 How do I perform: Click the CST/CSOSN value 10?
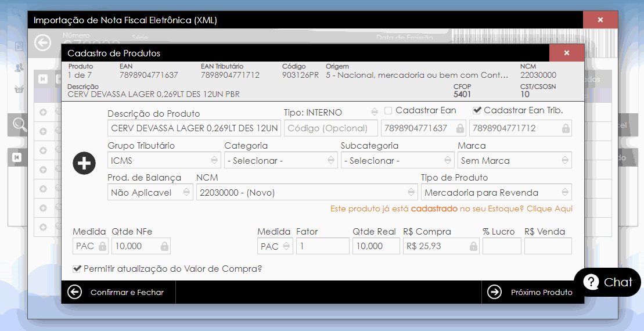point(525,95)
